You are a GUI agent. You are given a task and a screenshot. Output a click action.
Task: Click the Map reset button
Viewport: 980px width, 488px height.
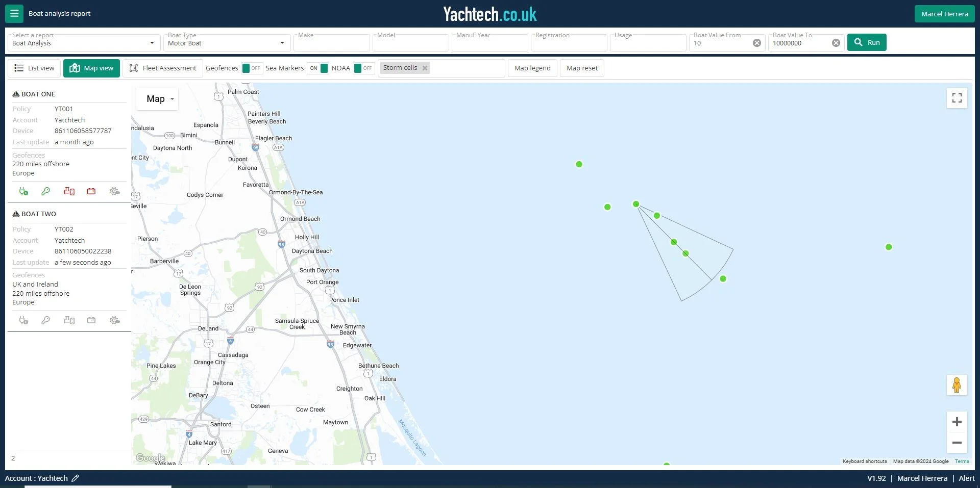pos(582,68)
